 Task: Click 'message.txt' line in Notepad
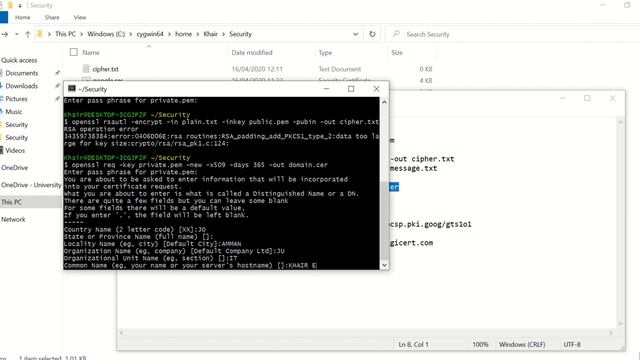(413, 168)
